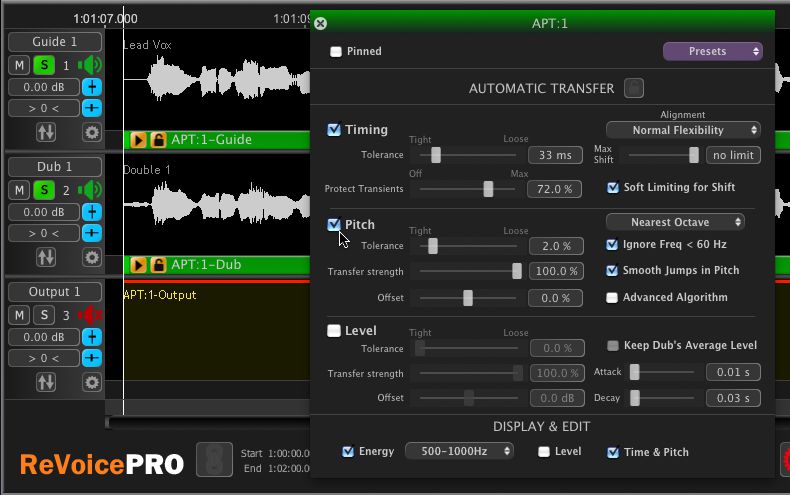The height and width of the screenshot is (495, 790).
Task: Click the 72.0 % Protect Transients field
Action: [x=554, y=189]
